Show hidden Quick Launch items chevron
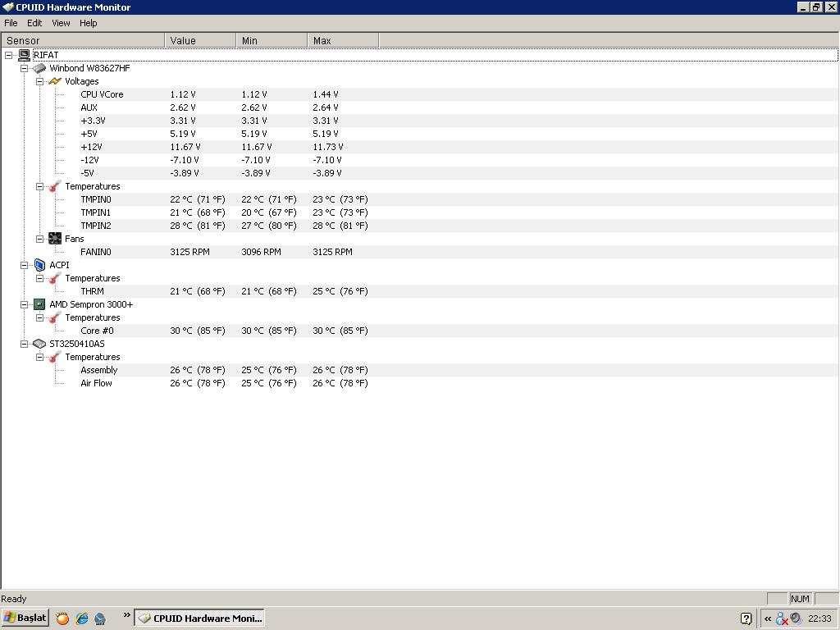This screenshot has height=630, width=840. [127, 615]
